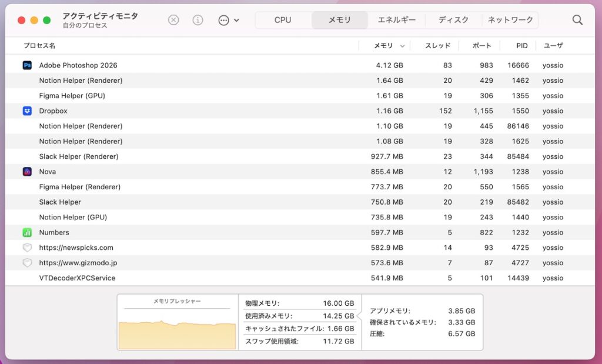Click the Numbers app icon
The image size is (602, 364).
(27, 232)
